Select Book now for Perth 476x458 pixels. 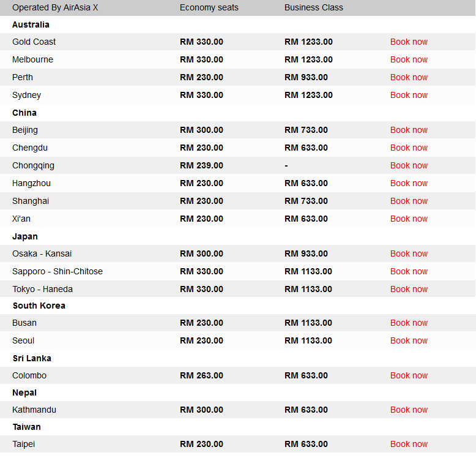click(x=409, y=77)
